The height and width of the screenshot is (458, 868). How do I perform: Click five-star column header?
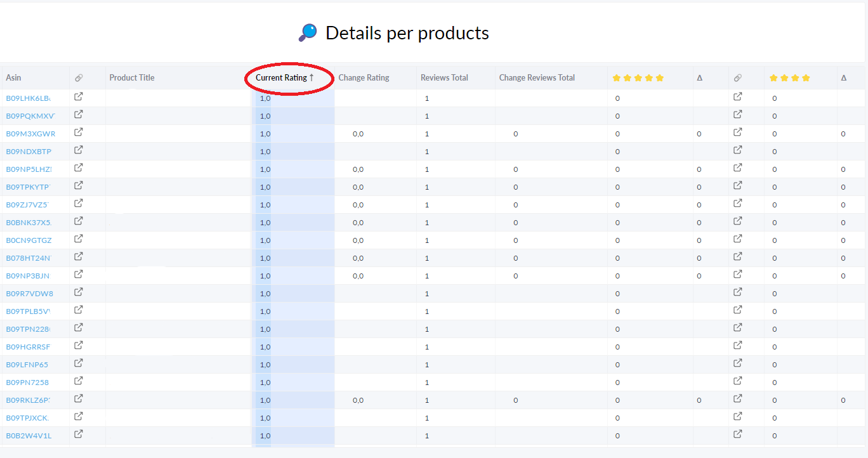point(638,78)
